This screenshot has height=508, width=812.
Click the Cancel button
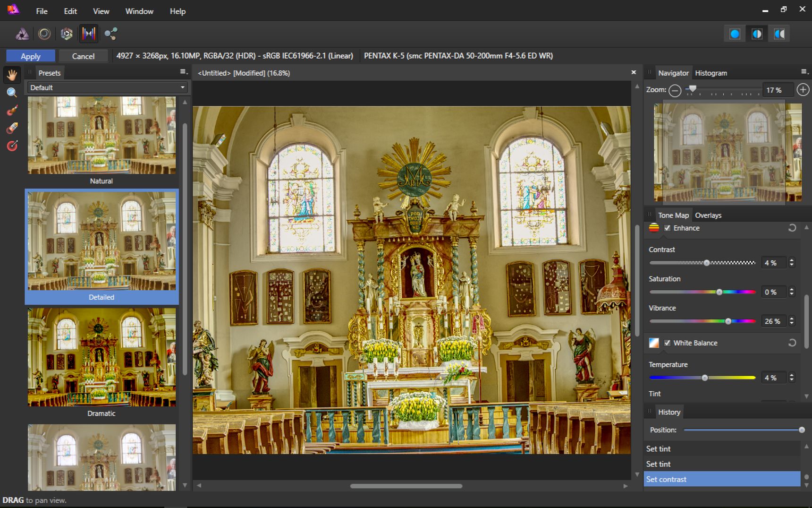pos(83,56)
